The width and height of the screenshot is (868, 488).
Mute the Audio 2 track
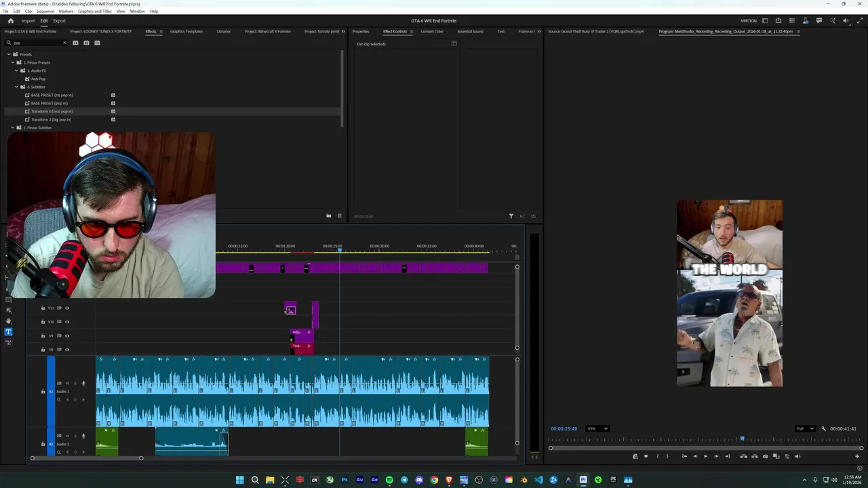coord(67,436)
